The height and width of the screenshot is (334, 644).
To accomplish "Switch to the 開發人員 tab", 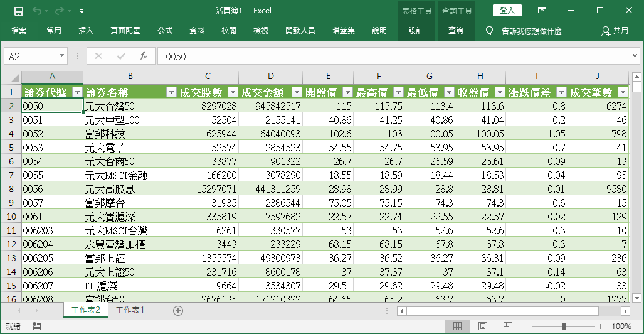I will (x=300, y=31).
